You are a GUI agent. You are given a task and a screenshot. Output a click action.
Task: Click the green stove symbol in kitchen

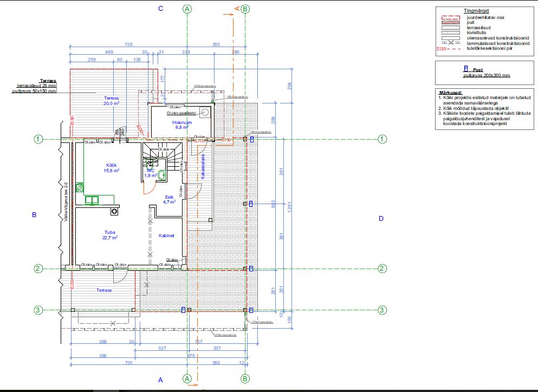coord(80,188)
